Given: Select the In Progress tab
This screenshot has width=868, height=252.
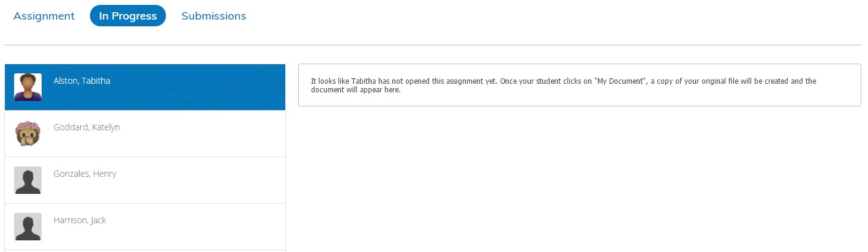Looking at the screenshot, I should [128, 16].
